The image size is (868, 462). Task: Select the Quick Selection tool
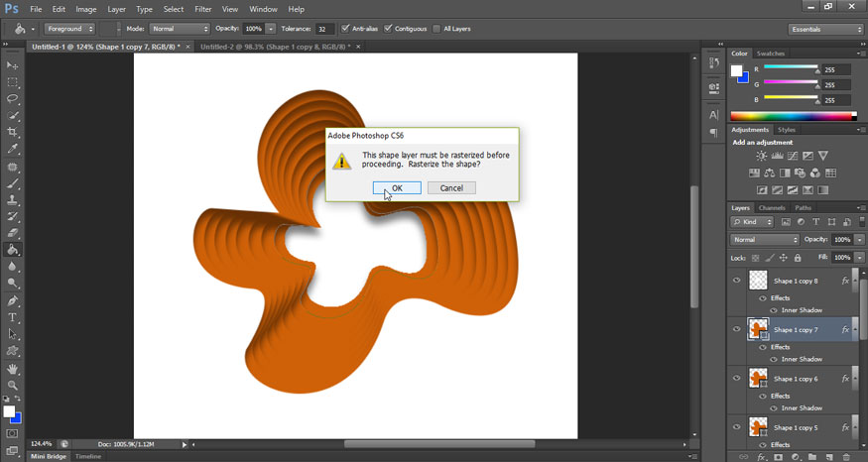click(x=12, y=116)
